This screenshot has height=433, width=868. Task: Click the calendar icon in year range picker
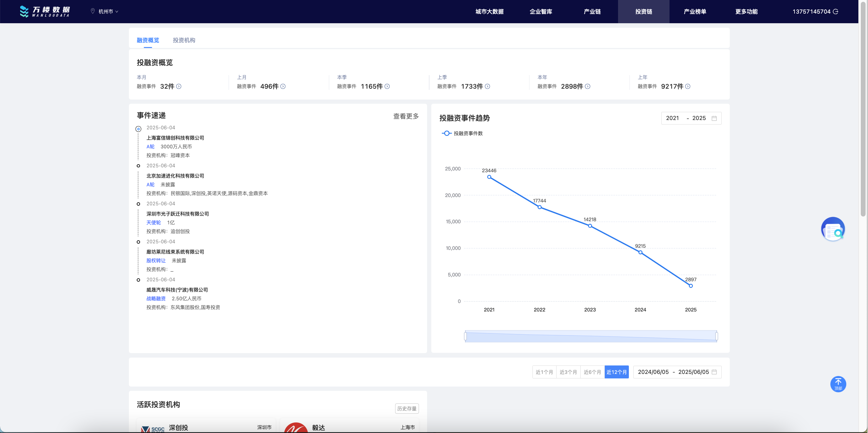pos(714,118)
